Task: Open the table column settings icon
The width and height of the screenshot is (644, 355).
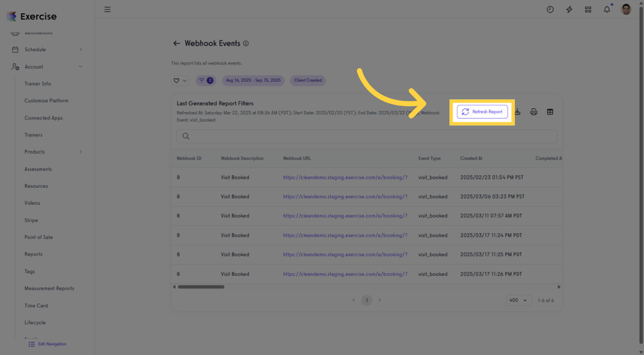Action: [x=550, y=112]
